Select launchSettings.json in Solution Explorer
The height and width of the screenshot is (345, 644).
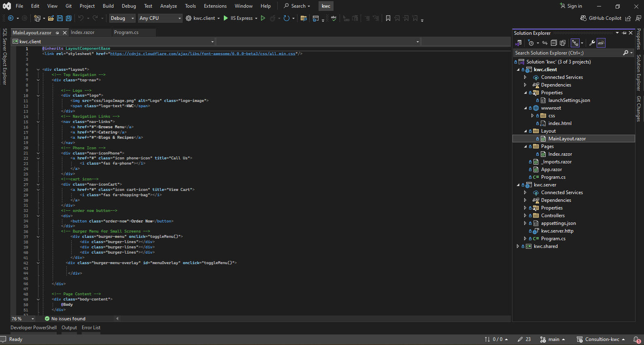click(x=569, y=100)
